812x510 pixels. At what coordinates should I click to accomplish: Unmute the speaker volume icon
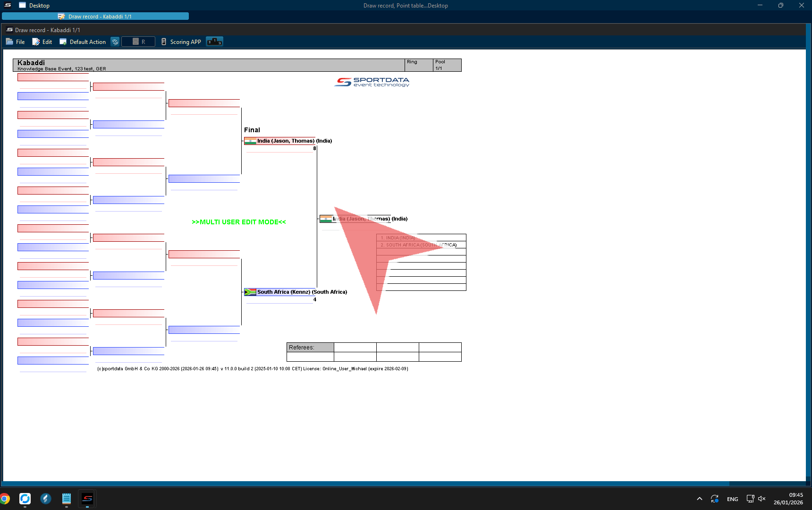761,499
